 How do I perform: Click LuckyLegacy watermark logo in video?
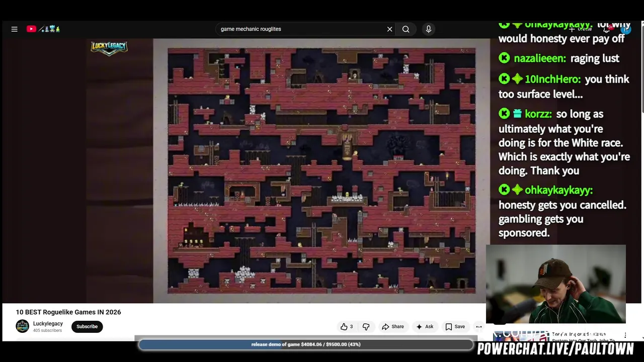tap(109, 48)
